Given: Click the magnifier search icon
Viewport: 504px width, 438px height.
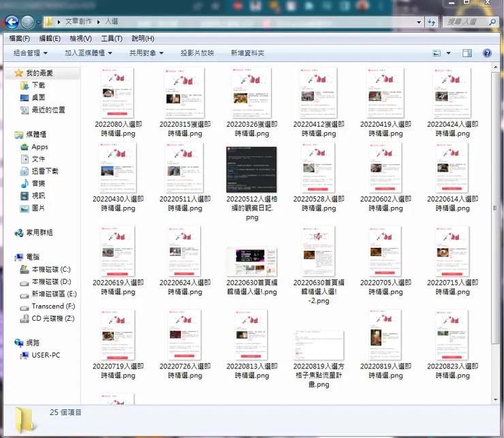Looking at the screenshot, I should point(492,22).
